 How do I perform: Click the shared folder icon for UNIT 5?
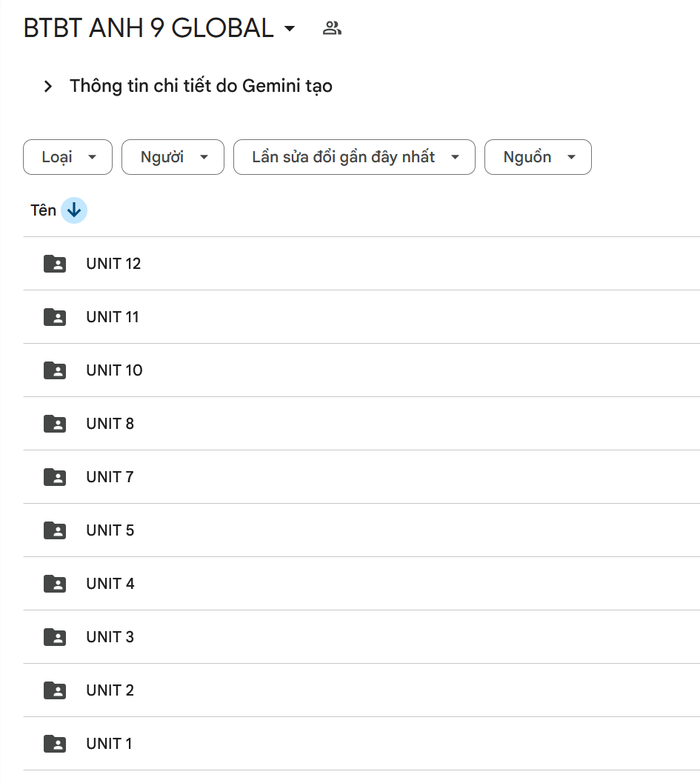pyautogui.click(x=55, y=530)
